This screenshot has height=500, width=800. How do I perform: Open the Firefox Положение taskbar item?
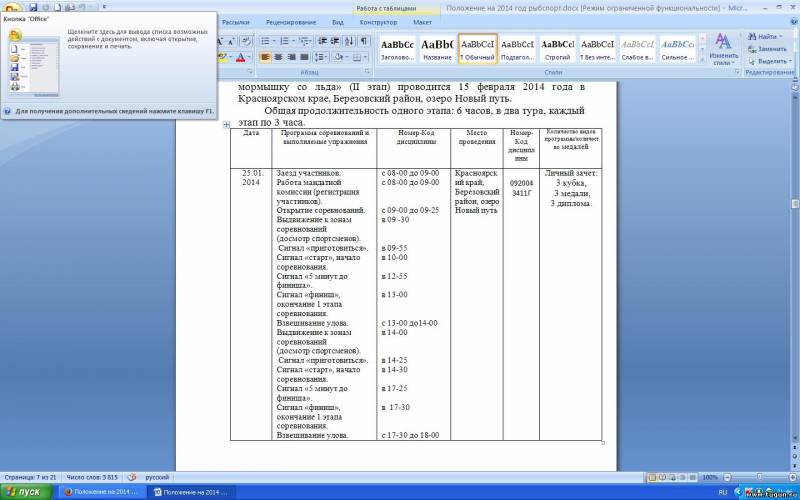click(105, 492)
